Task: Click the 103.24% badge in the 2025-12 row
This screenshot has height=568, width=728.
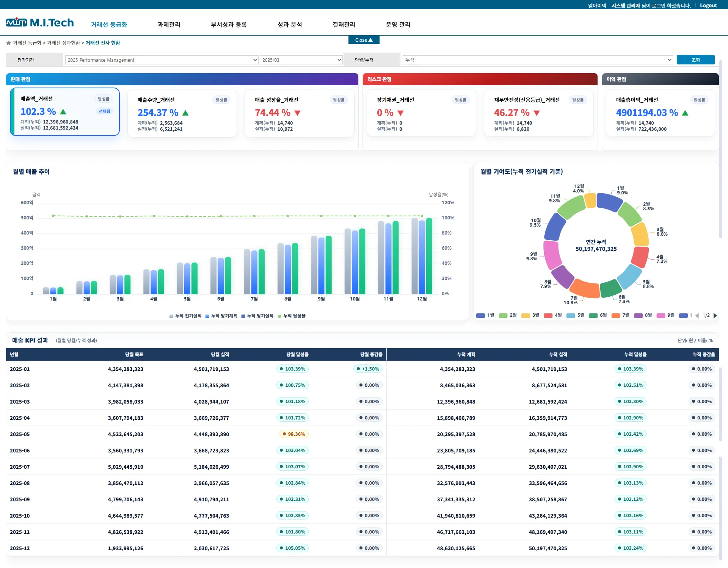Action: [631, 548]
